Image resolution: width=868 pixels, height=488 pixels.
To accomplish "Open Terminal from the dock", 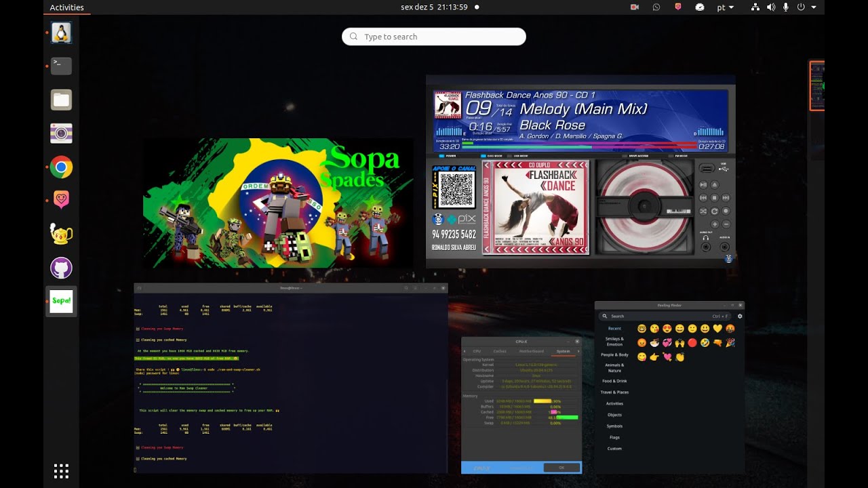I will pyautogui.click(x=61, y=66).
